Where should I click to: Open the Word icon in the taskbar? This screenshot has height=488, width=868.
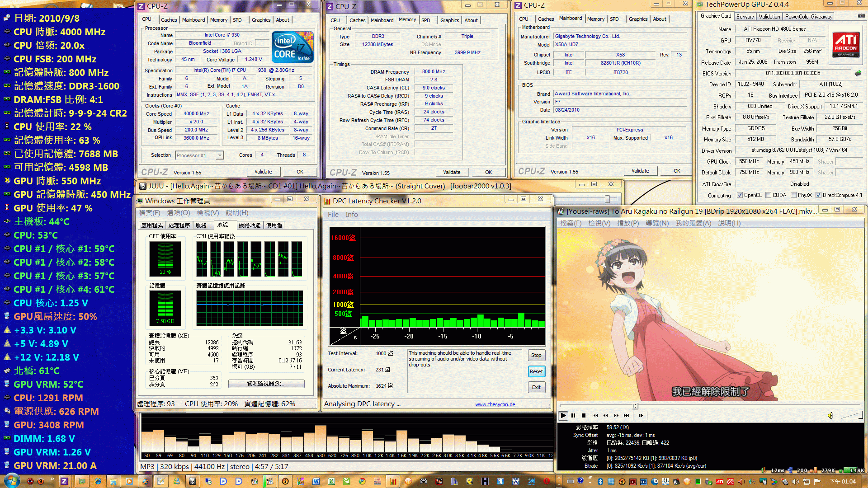[316, 481]
